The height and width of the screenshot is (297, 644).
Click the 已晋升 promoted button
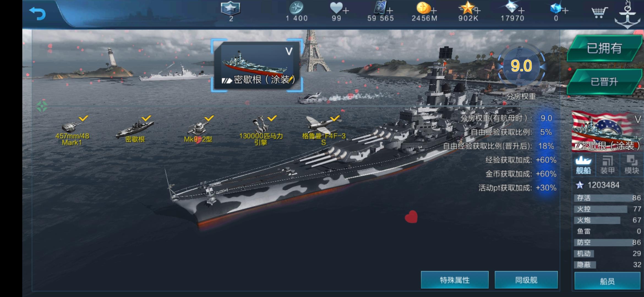click(604, 82)
